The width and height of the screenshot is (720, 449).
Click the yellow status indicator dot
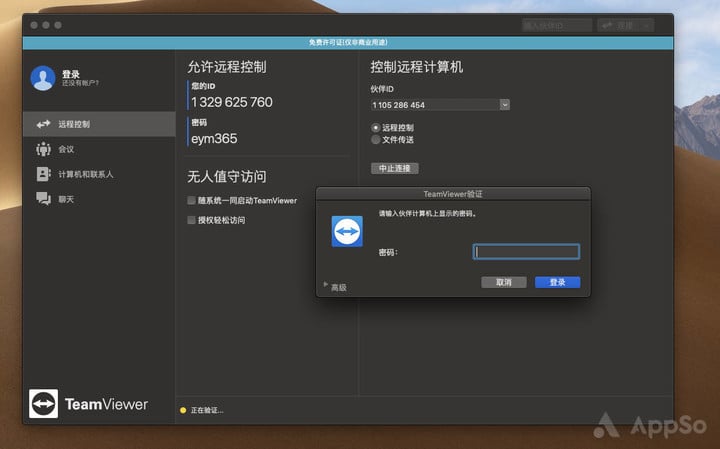tap(182, 410)
